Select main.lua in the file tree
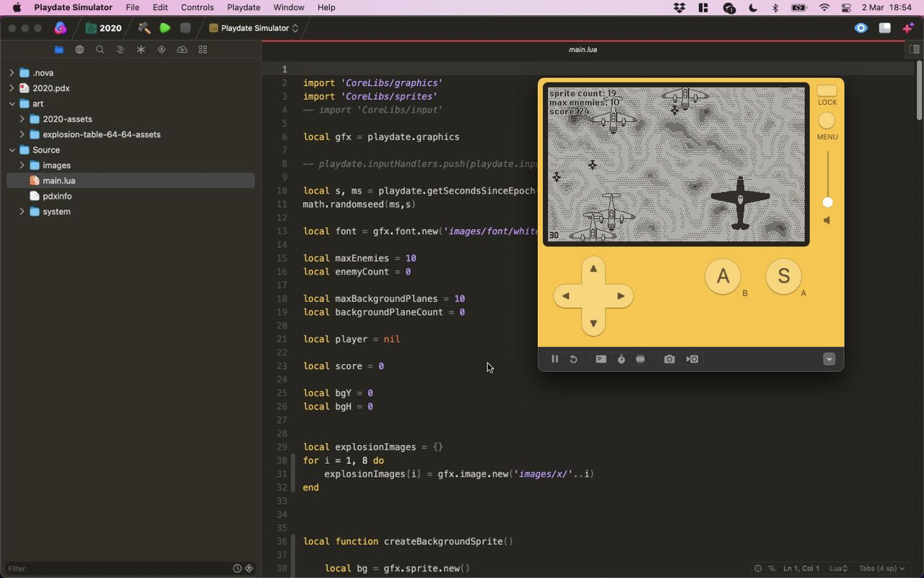Viewport: 924px width, 578px height. tap(131, 181)
